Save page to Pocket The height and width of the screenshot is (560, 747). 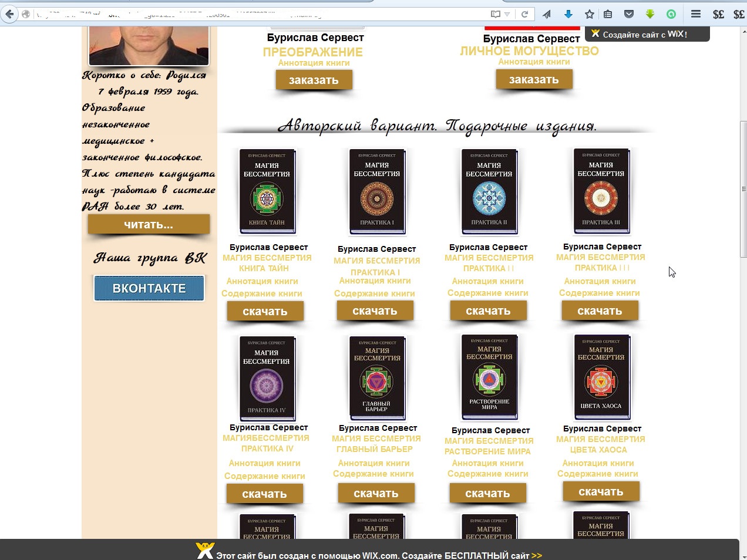(628, 14)
